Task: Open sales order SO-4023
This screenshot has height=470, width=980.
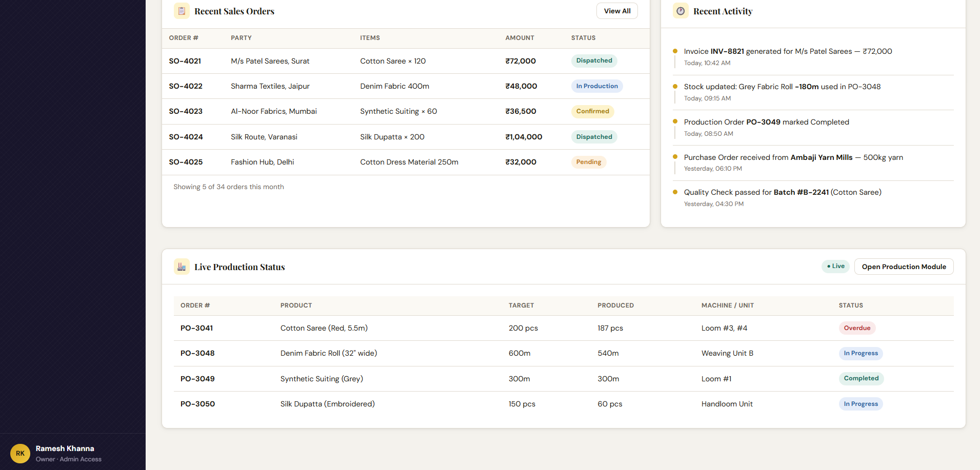Action: [186, 111]
